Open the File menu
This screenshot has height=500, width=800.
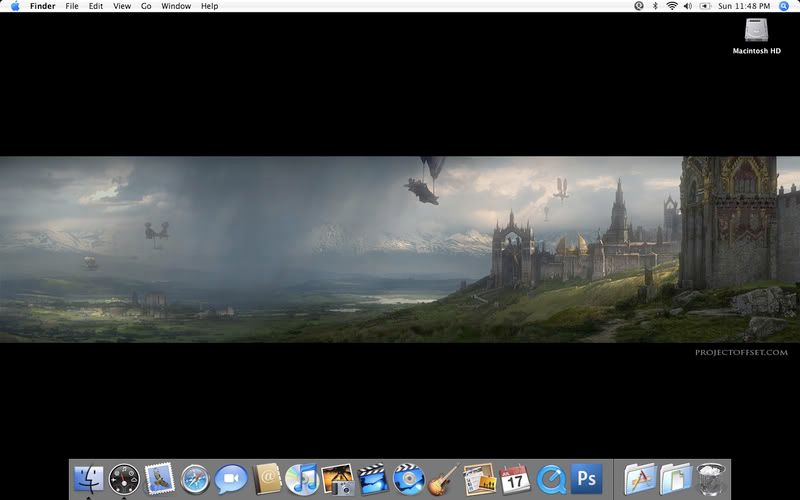tap(72, 6)
